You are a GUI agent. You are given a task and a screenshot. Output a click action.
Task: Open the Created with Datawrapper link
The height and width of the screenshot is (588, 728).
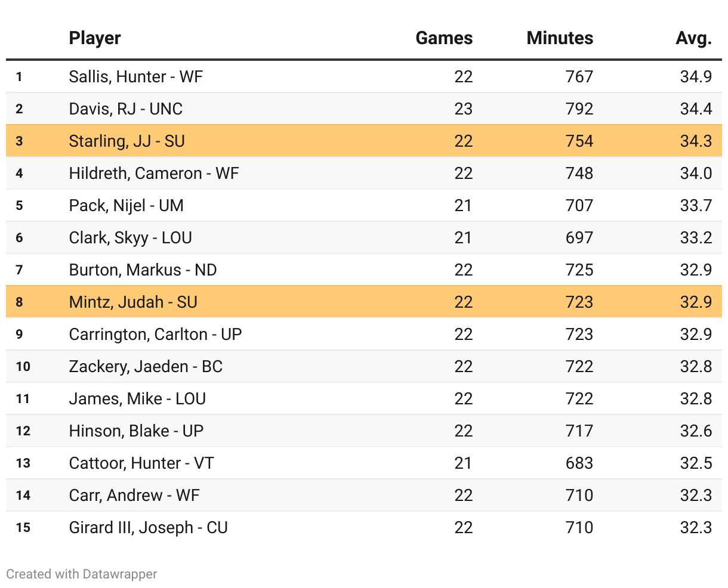[82, 574]
